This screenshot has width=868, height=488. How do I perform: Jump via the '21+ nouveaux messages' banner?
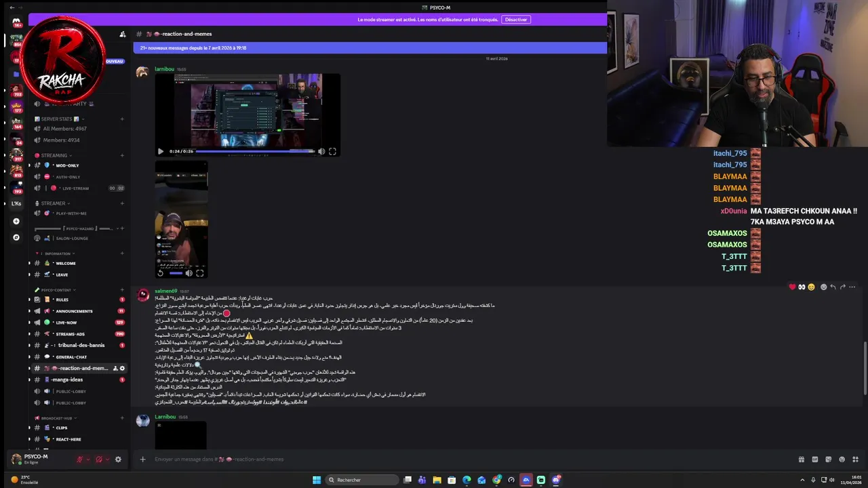[370, 48]
